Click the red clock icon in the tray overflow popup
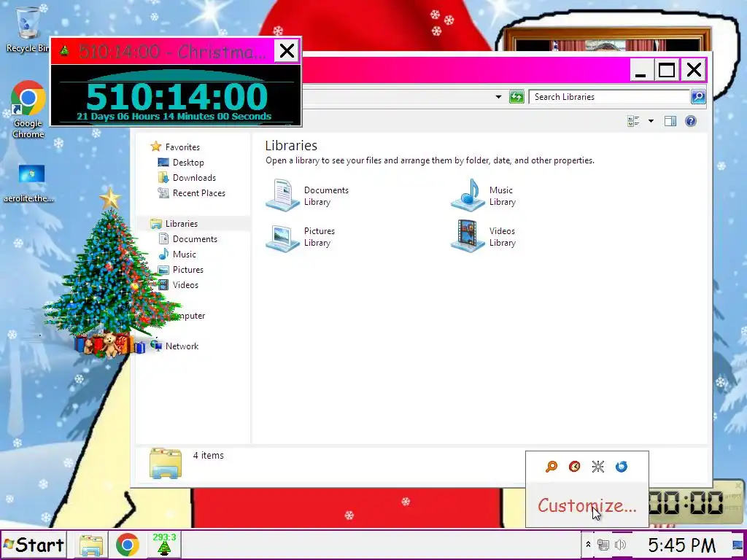 pos(575,467)
